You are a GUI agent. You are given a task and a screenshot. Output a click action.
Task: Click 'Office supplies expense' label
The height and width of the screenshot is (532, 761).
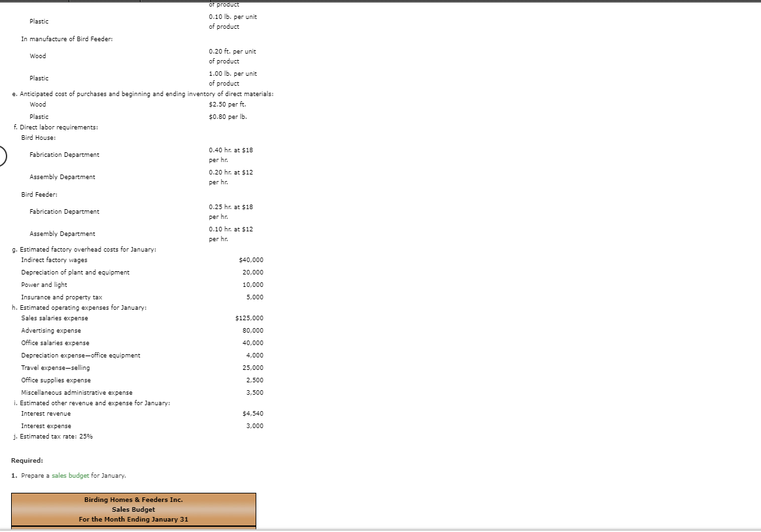tap(56, 380)
